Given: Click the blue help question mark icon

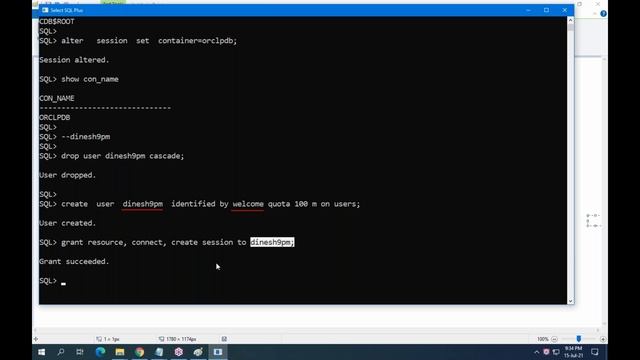Looking at the screenshot, I should click(x=603, y=14).
